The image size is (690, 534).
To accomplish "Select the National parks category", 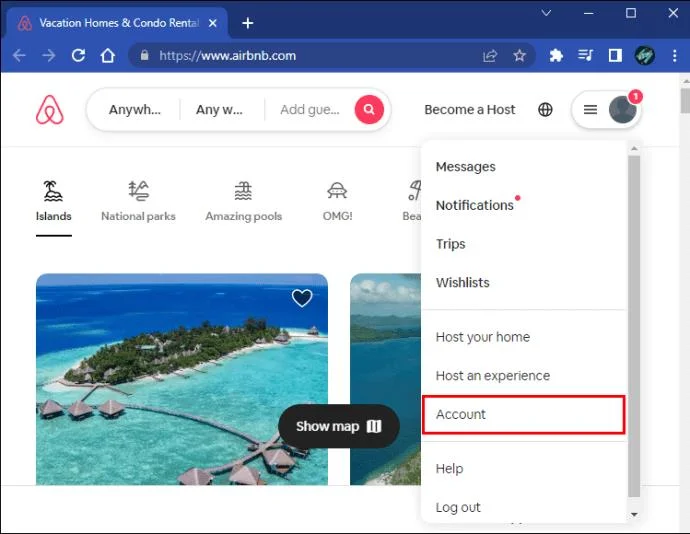I will (138, 201).
